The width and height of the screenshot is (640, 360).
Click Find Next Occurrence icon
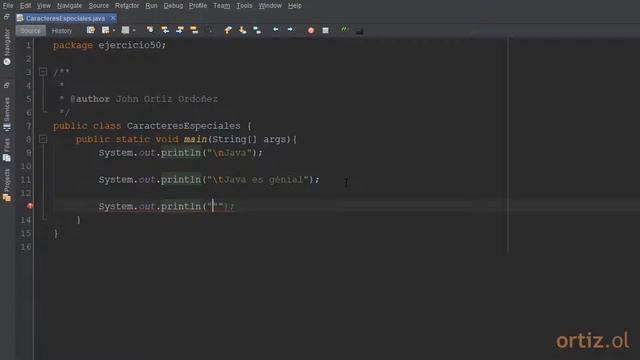pos(180,30)
